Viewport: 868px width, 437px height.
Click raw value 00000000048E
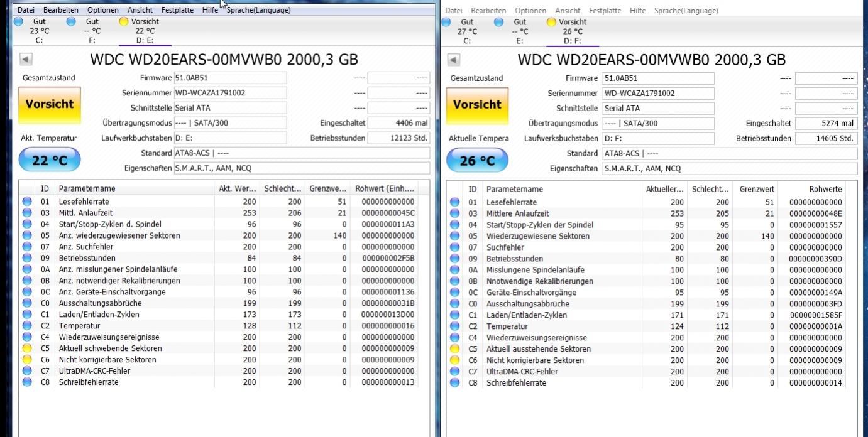(815, 213)
